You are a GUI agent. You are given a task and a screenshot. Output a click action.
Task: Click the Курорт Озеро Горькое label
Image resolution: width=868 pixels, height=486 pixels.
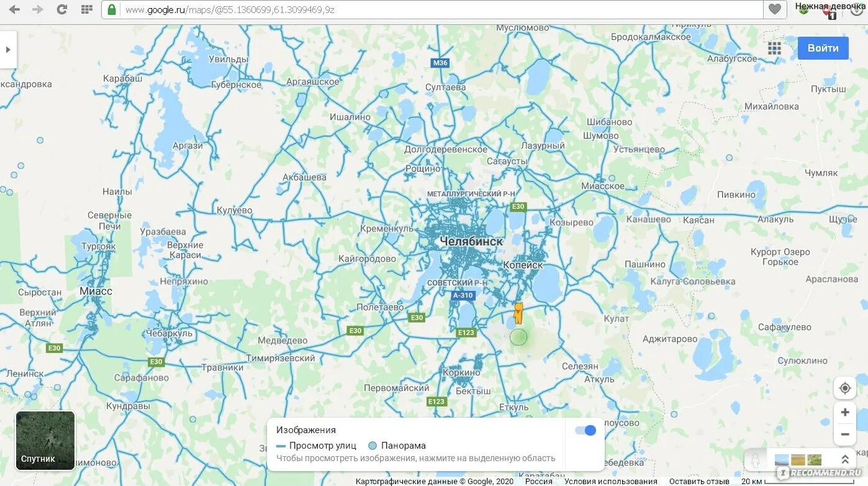pos(780,257)
